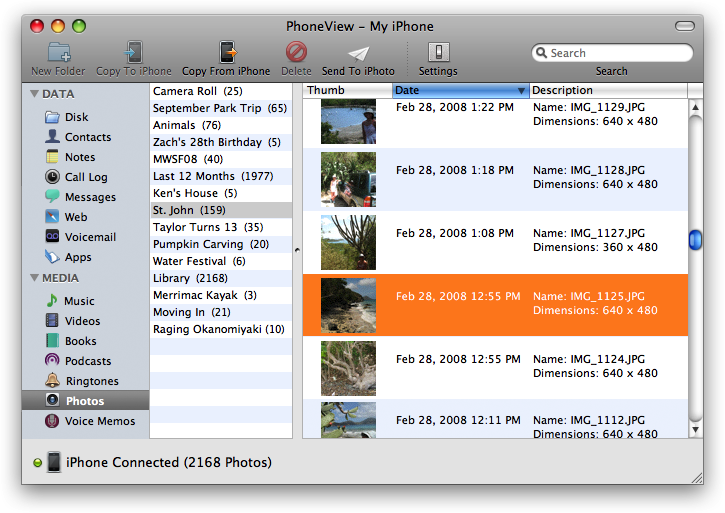Open the Settings switch icon

coord(438,52)
